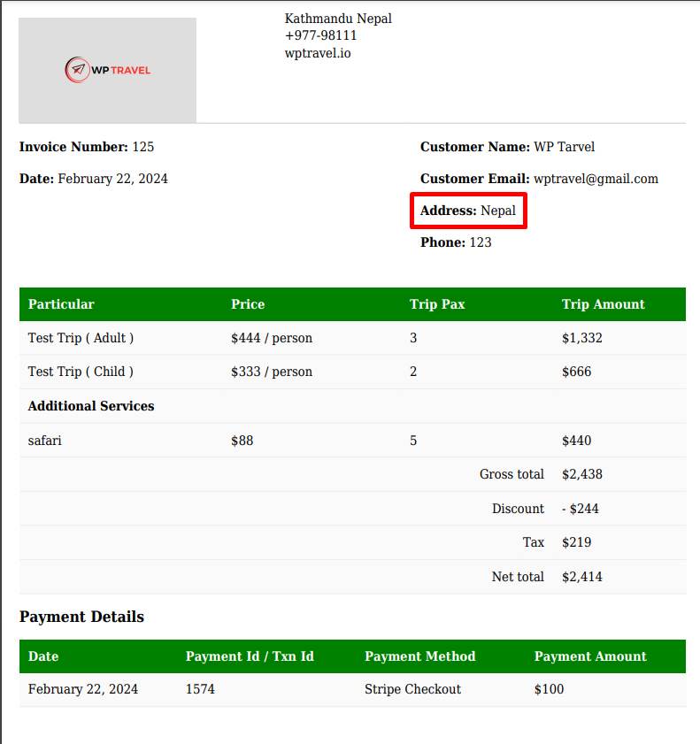Click the 'Test Trip ( Child )' row

pos(352,372)
